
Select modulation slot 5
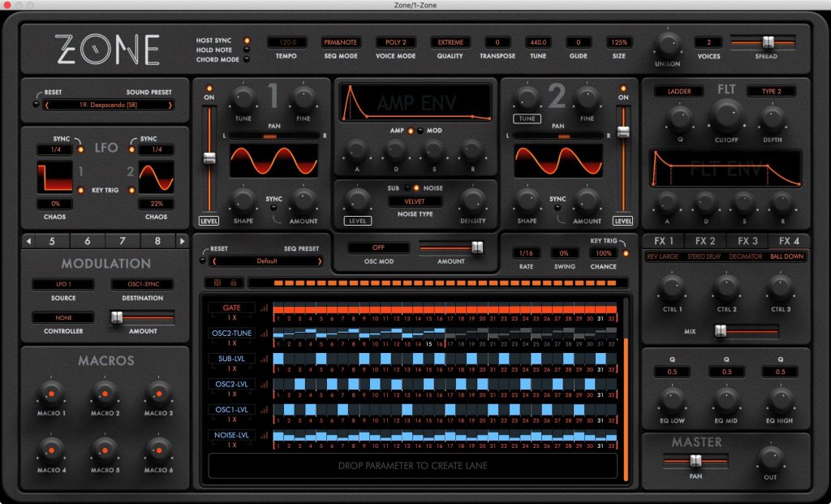click(52, 241)
